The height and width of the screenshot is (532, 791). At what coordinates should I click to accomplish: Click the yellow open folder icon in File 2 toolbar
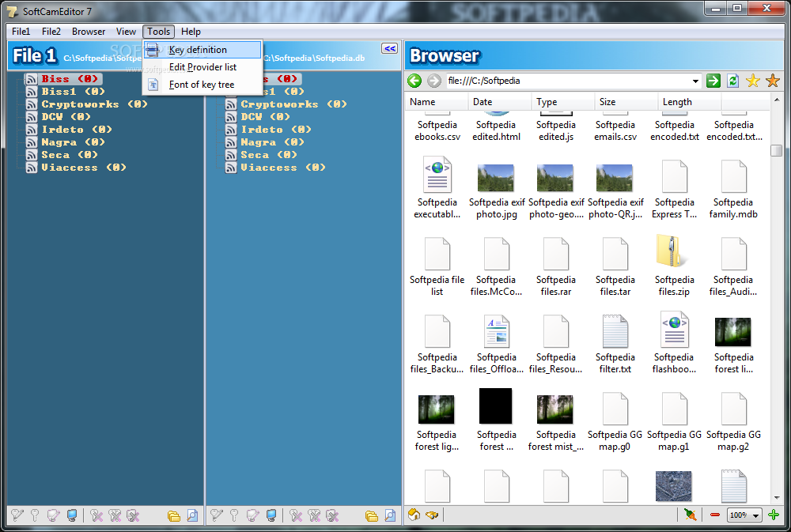[x=371, y=515]
